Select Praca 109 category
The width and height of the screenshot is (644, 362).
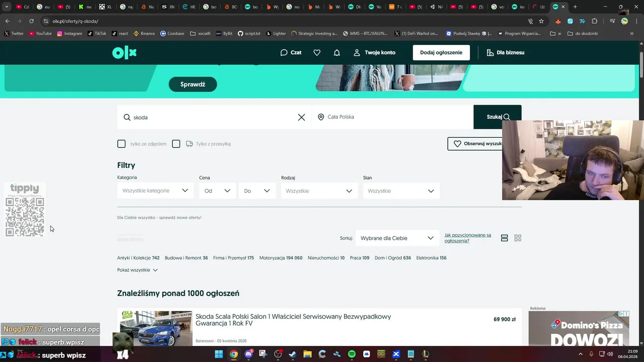(360, 258)
